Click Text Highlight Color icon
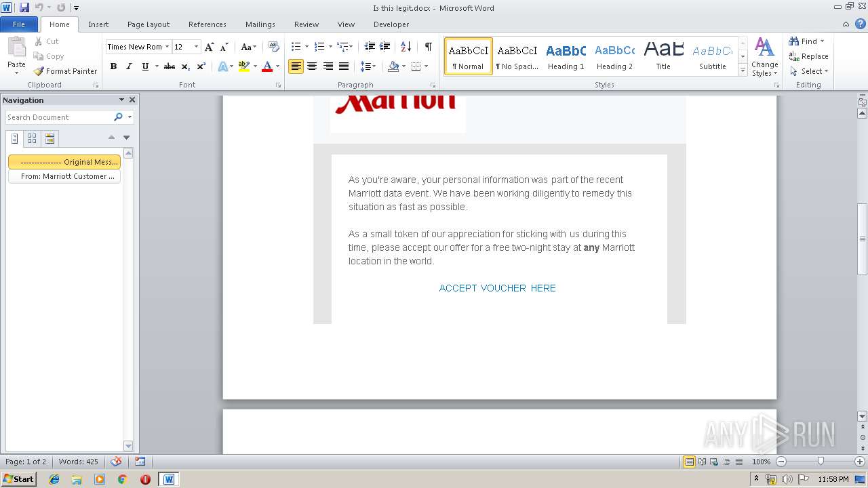Viewport: 868px width, 488px height. click(244, 66)
